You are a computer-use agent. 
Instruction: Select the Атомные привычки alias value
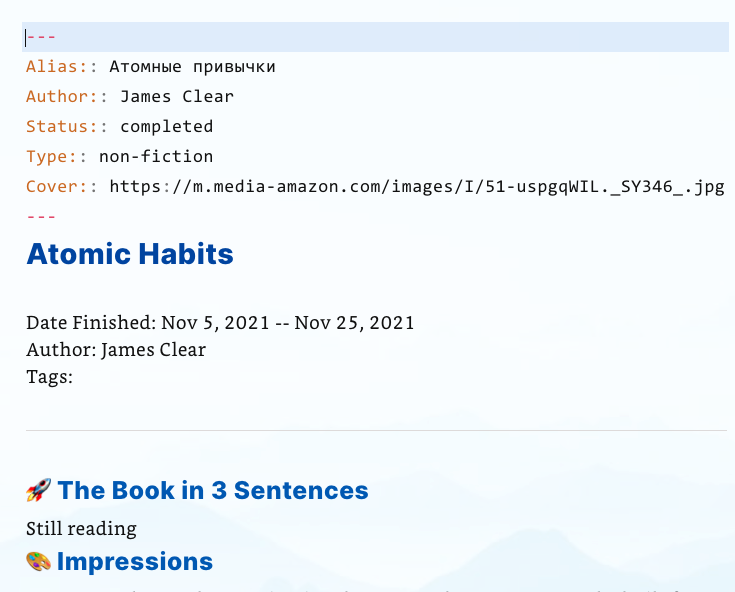coord(192,67)
